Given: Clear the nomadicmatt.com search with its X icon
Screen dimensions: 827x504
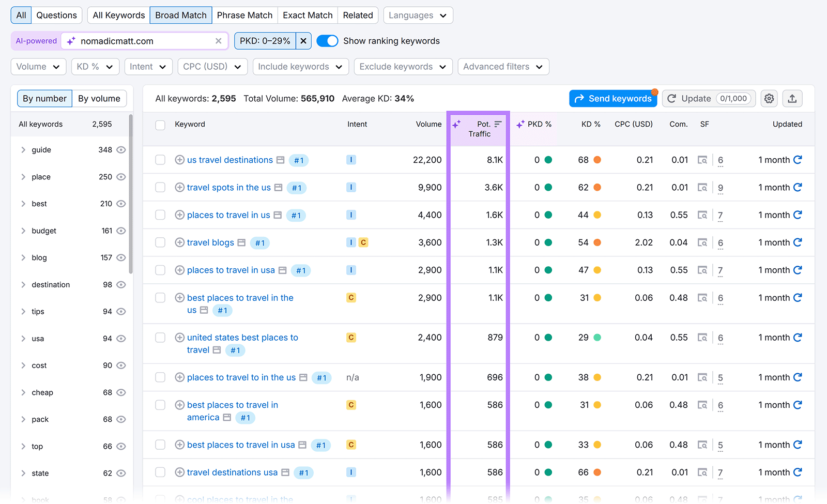Looking at the screenshot, I should (x=219, y=40).
